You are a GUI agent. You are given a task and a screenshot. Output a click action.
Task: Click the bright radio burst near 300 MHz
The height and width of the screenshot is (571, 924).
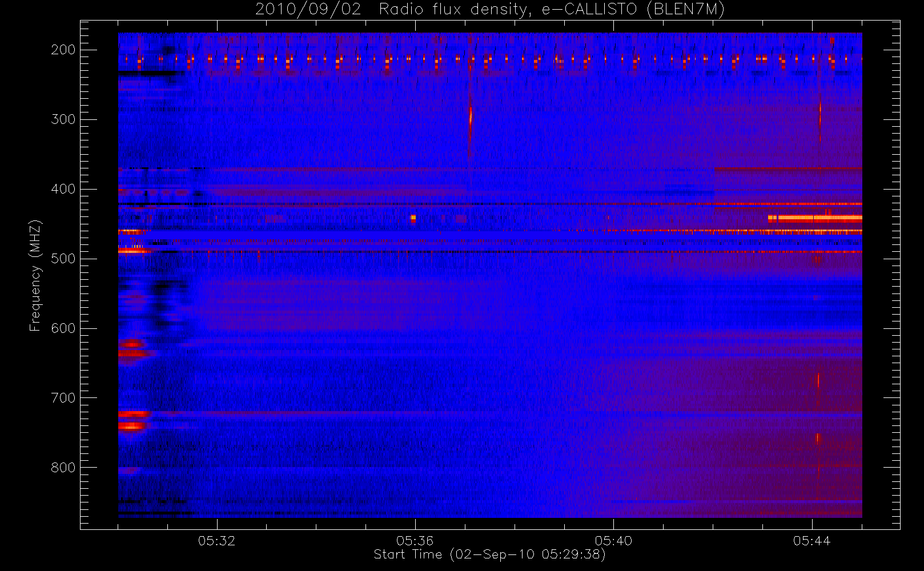471,117
